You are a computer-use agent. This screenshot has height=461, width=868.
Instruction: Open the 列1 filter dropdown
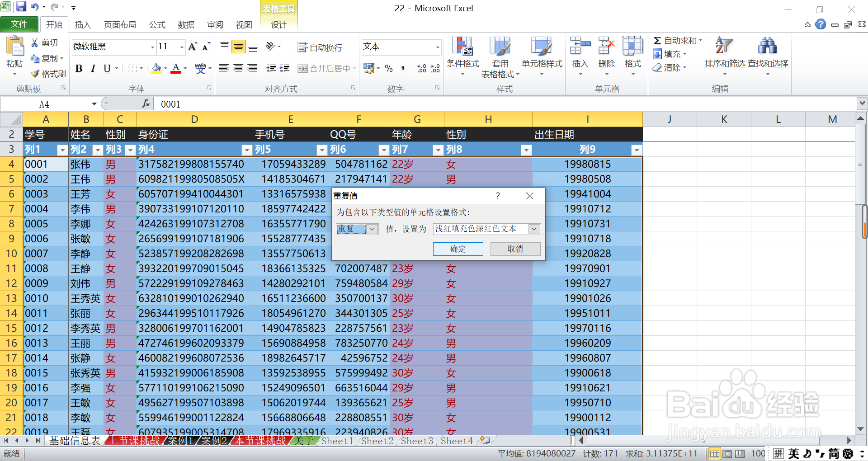62,150
